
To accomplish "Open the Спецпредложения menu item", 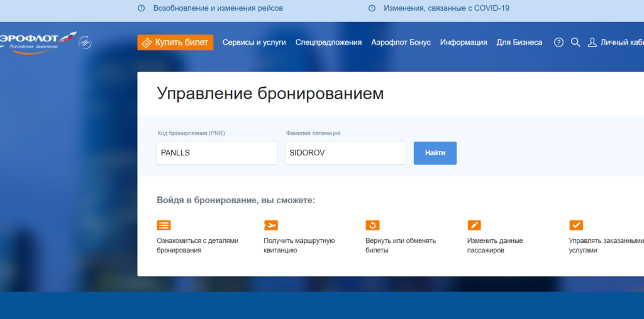I will pos(328,42).
